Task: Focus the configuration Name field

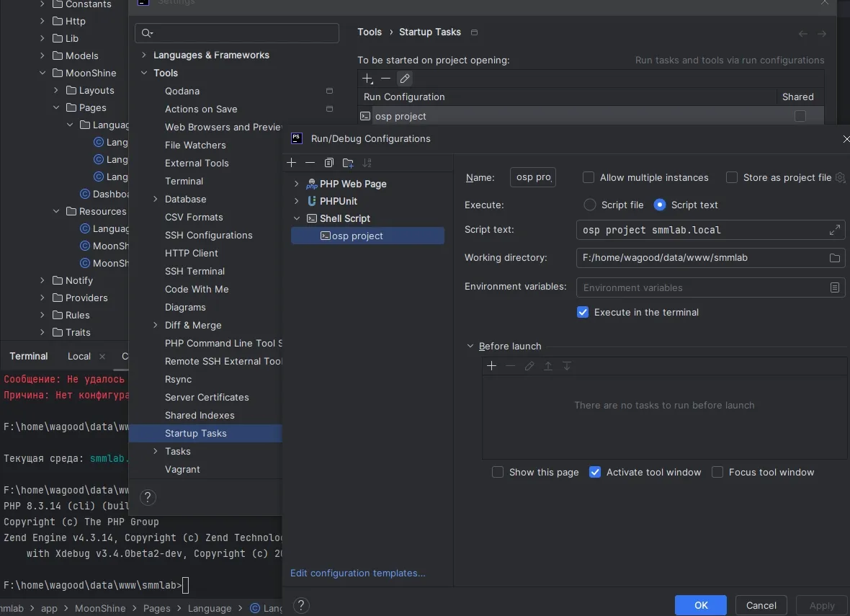Action: point(533,177)
